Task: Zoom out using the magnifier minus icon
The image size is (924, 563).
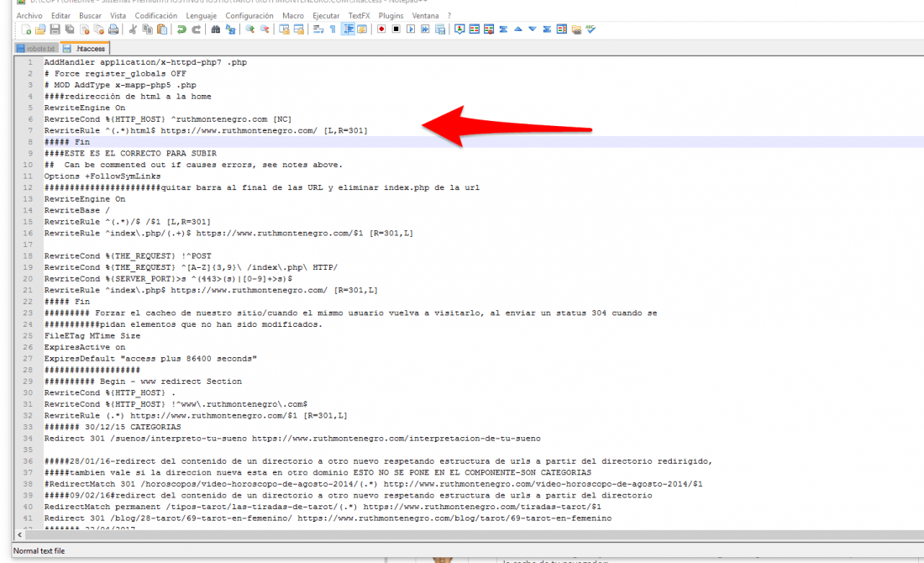Action: tap(265, 29)
